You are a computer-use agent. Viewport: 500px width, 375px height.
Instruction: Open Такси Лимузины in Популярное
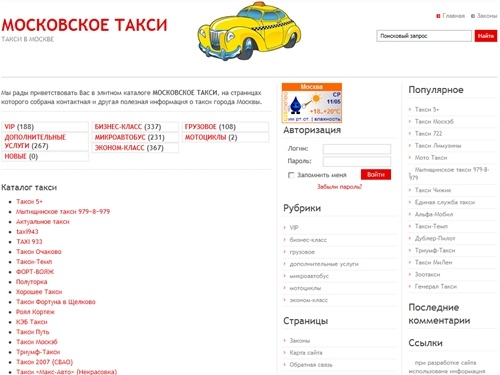[438, 145]
